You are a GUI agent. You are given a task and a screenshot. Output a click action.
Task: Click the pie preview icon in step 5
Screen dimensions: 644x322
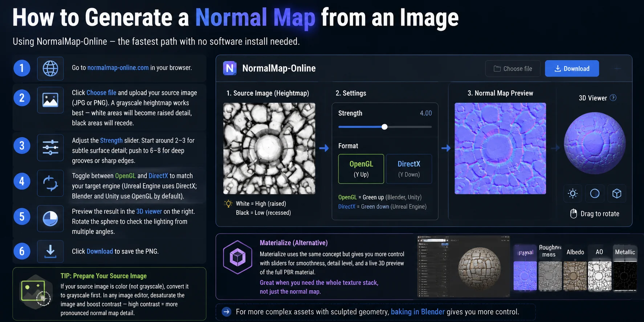tap(50, 219)
